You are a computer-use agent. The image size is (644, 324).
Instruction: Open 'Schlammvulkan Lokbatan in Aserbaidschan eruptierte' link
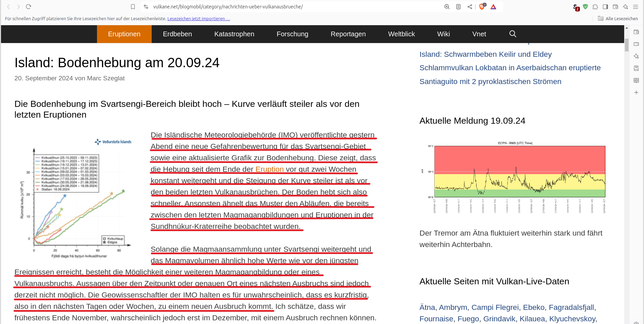[510, 68]
